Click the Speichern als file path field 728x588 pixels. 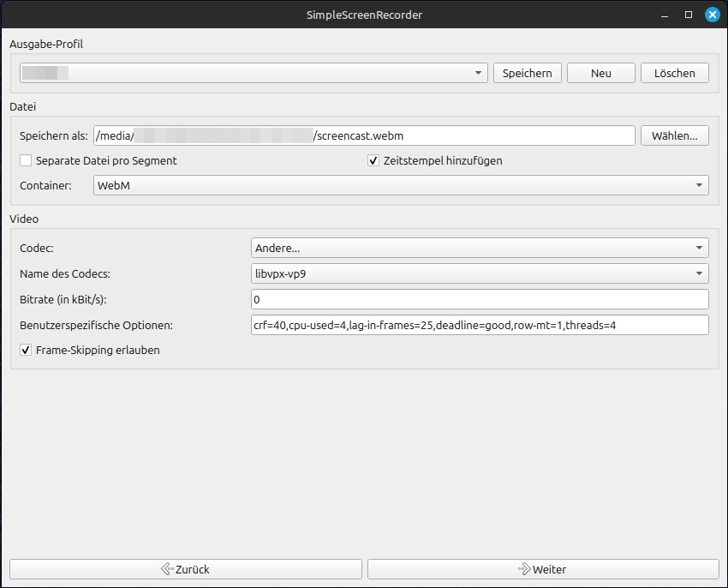pos(364,135)
